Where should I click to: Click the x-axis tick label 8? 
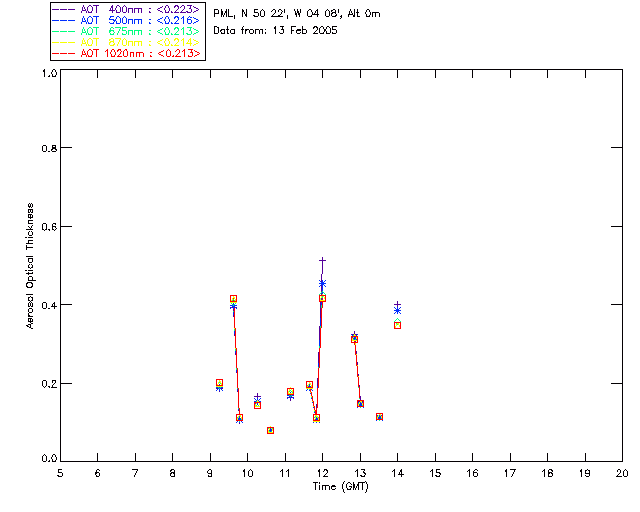click(x=173, y=473)
